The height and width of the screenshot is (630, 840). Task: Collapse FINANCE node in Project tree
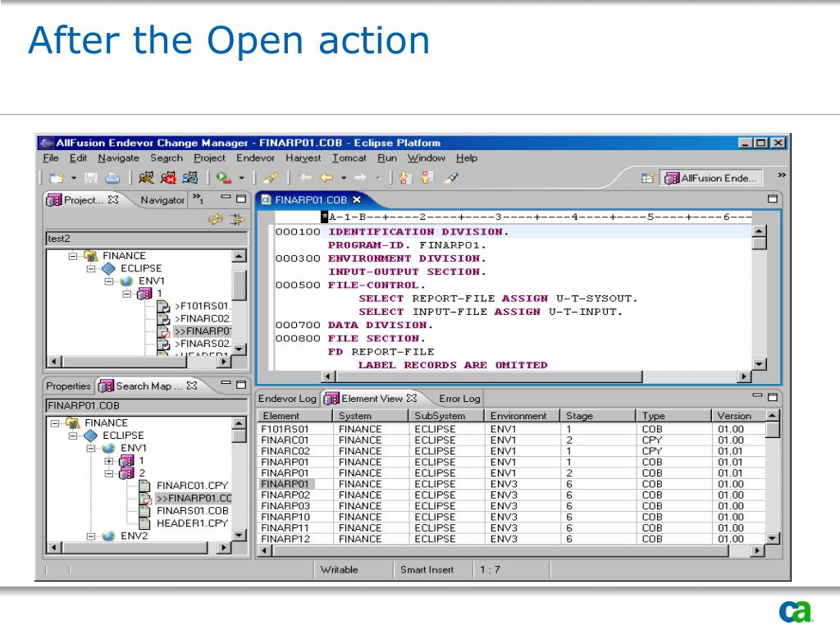73,256
